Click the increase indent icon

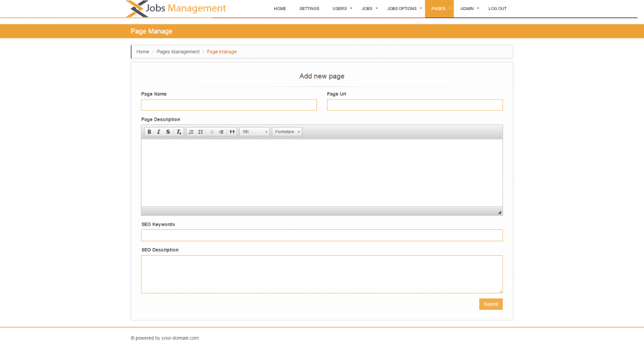point(221,132)
